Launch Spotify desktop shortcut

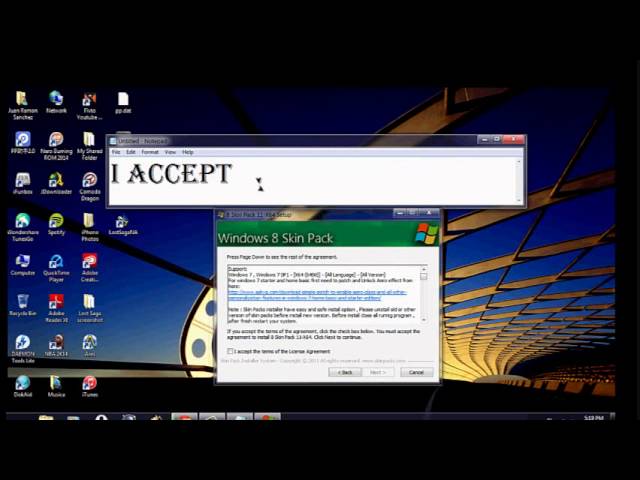(56, 224)
